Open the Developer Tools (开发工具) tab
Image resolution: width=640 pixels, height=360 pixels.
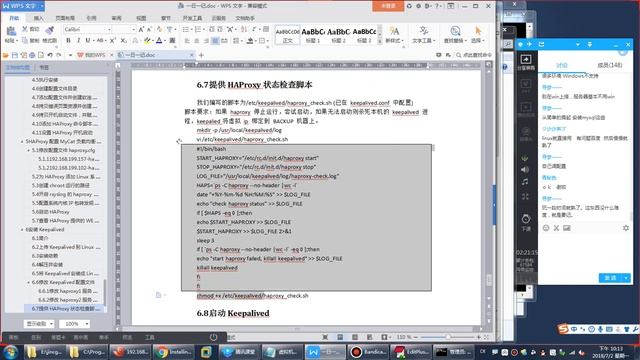(x=192, y=18)
